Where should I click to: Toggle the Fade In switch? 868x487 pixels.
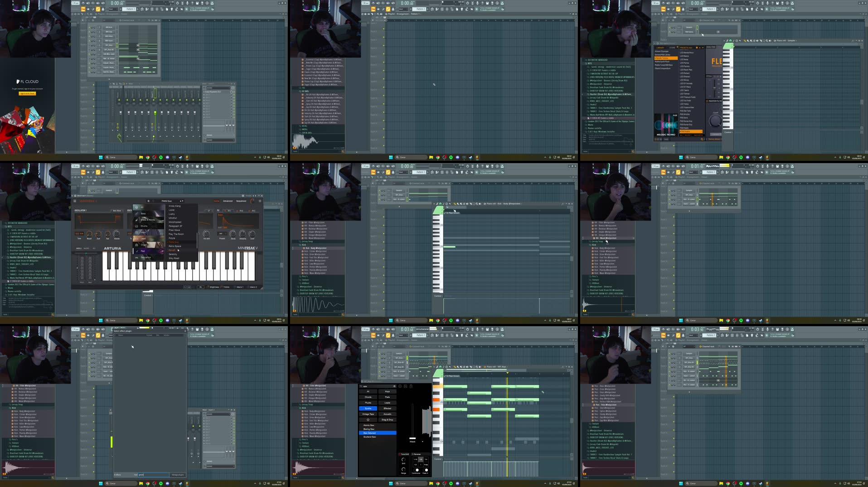(426, 470)
